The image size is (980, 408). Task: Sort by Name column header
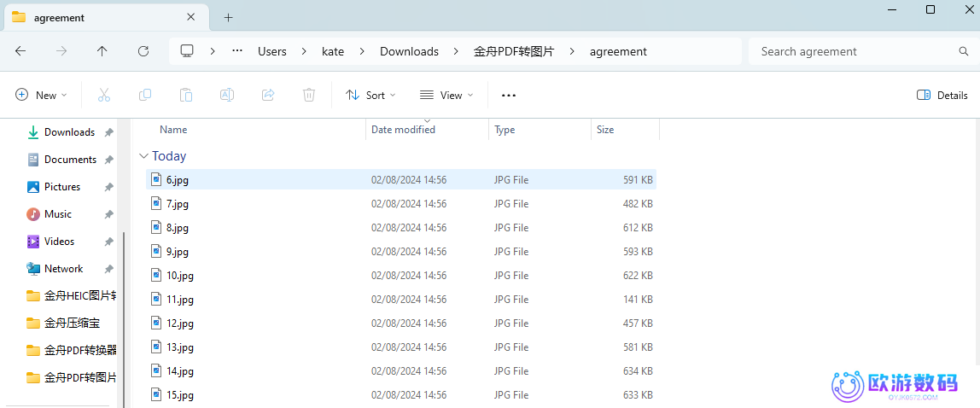tap(173, 130)
